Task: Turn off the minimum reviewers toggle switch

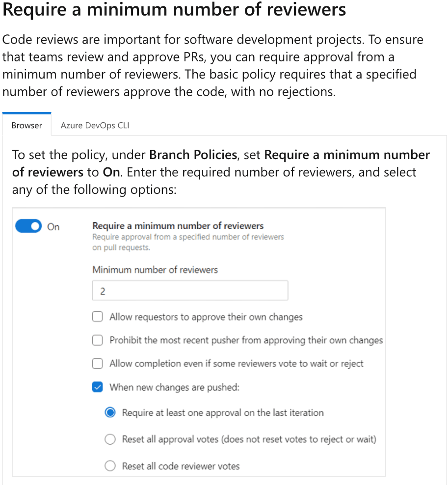Action: (28, 226)
